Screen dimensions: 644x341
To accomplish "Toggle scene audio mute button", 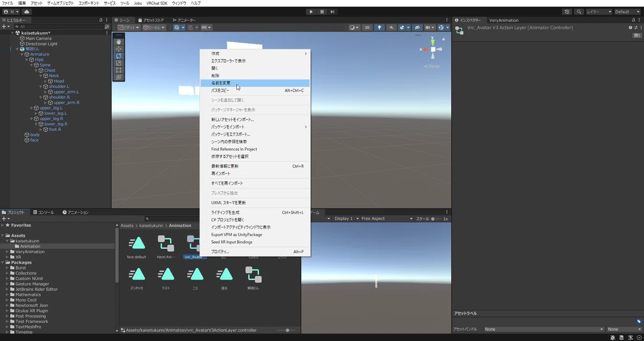I will (392, 27).
